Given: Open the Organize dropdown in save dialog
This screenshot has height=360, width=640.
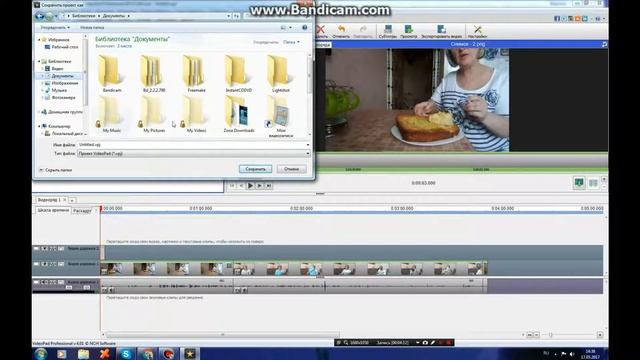Looking at the screenshot, I should point(55,27).
